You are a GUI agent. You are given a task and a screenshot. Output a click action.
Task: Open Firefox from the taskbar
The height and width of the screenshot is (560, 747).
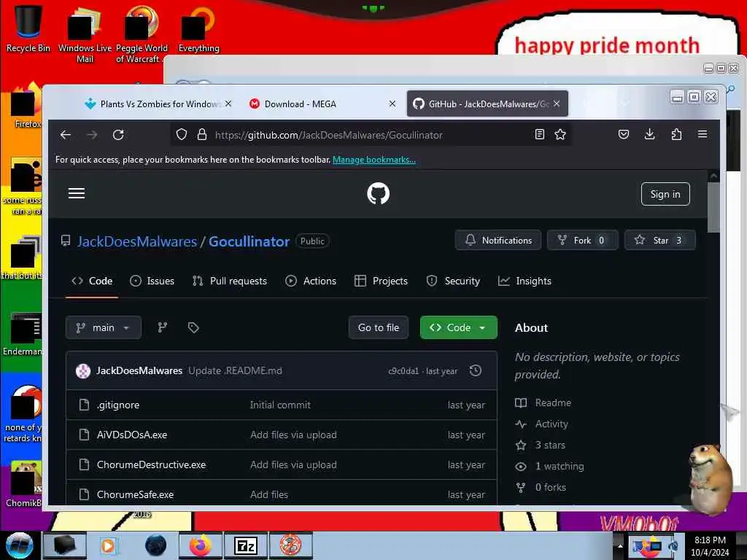tap(200, 545)
